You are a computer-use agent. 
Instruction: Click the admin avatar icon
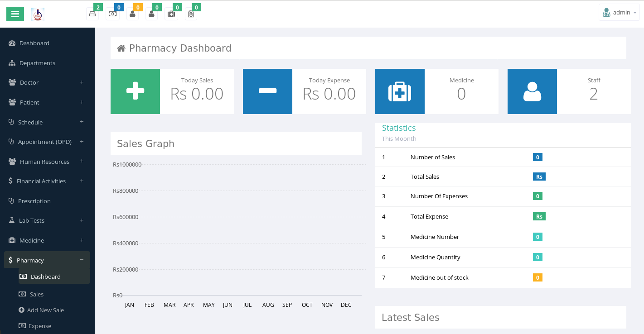606,12
